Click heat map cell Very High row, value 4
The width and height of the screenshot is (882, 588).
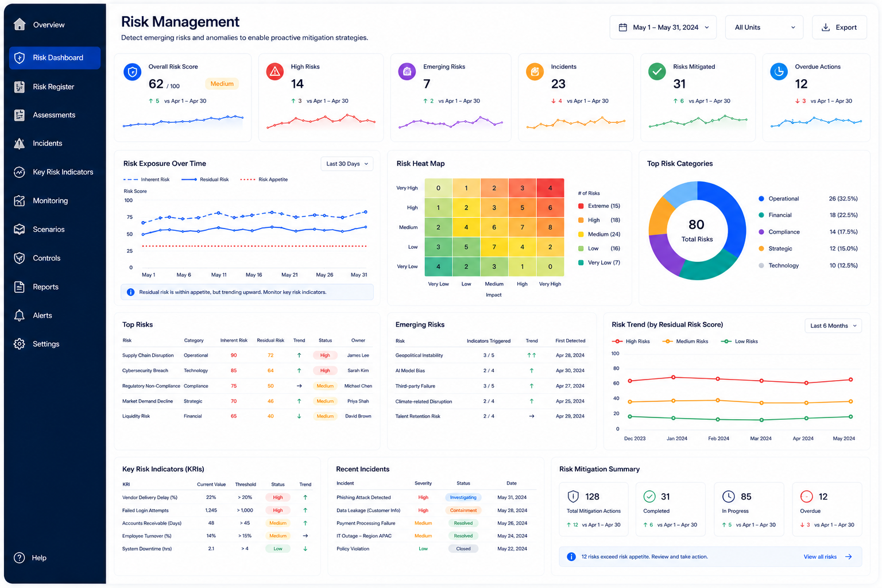pyautogui.click(x=550, y=188)
